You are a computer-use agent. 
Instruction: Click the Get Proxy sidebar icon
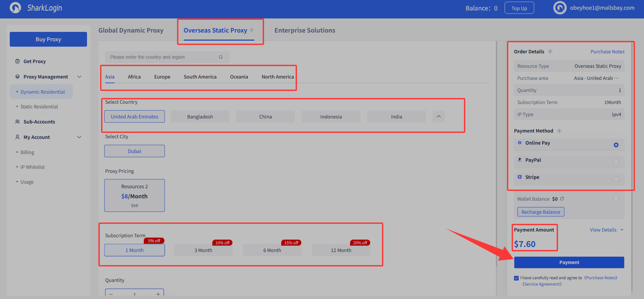pos(17,61)
